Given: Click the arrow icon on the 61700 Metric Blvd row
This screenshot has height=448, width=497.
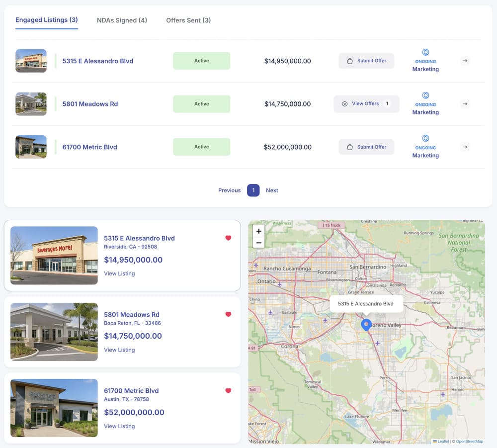Looking at the screenshot, I should (x=465, y=147).
